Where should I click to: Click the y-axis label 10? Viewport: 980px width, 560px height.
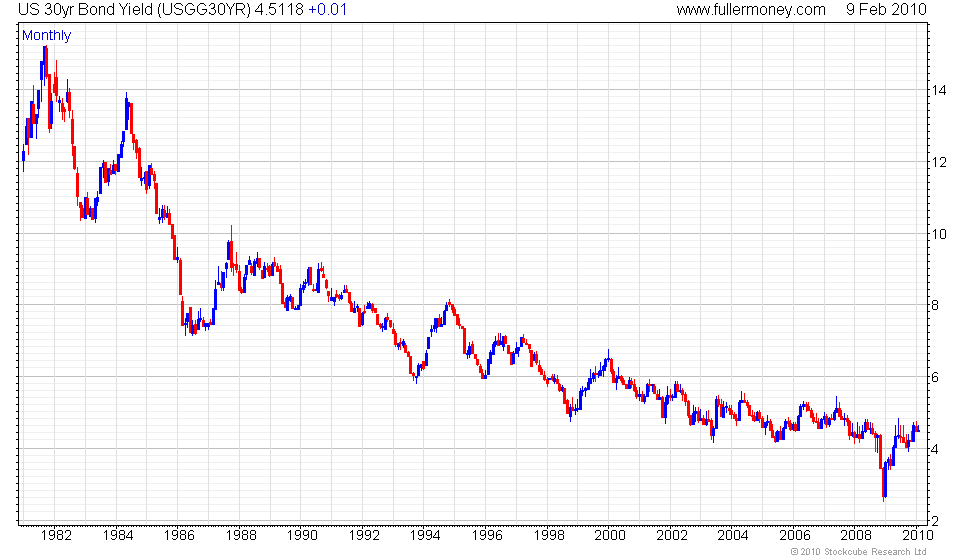pos(939,234)
